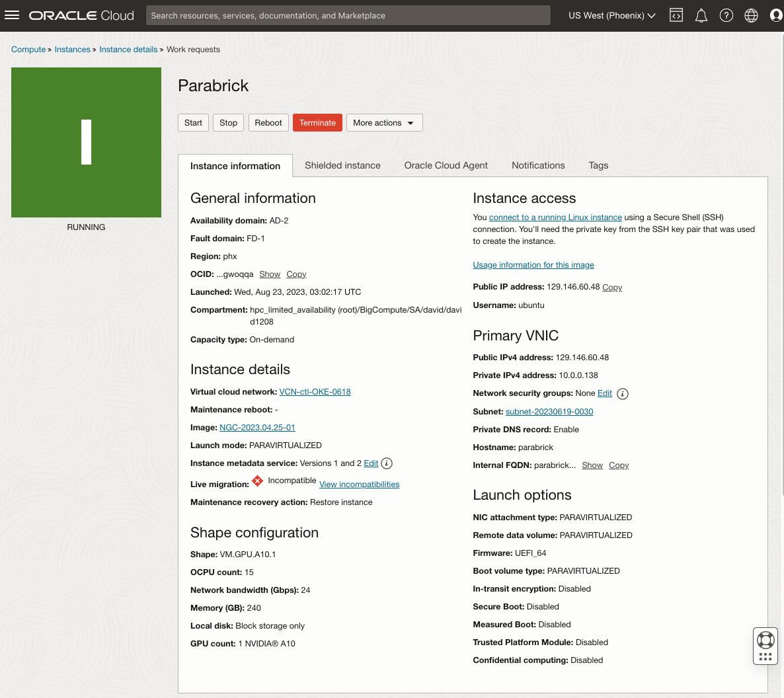The width and height of the screenshot is (784, 698).
Task: Show the full OCID value
Action: (270, 274)
